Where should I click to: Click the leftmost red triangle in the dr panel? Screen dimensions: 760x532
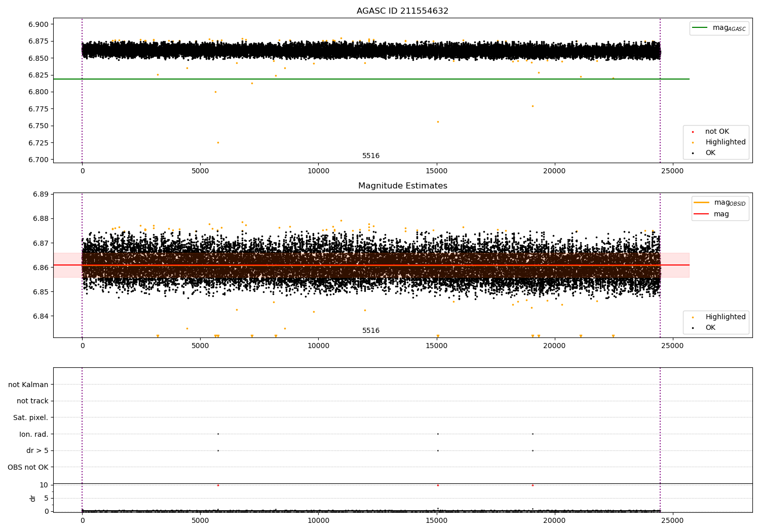point(218,485)
